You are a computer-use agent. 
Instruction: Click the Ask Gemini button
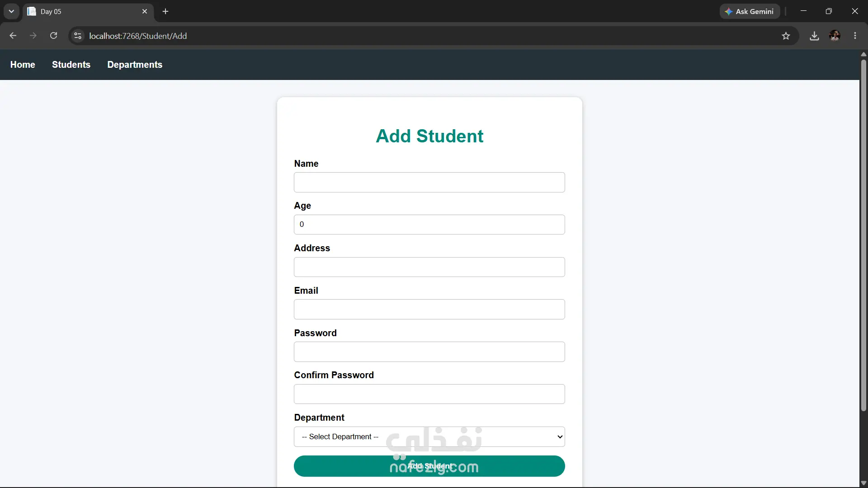click(750, 11)
